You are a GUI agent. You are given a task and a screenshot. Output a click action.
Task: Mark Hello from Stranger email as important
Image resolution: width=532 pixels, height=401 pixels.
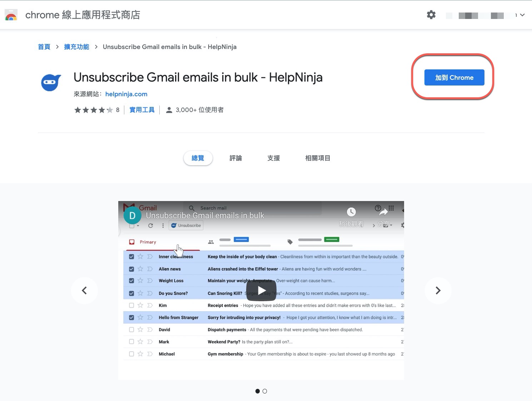[150, 318]
